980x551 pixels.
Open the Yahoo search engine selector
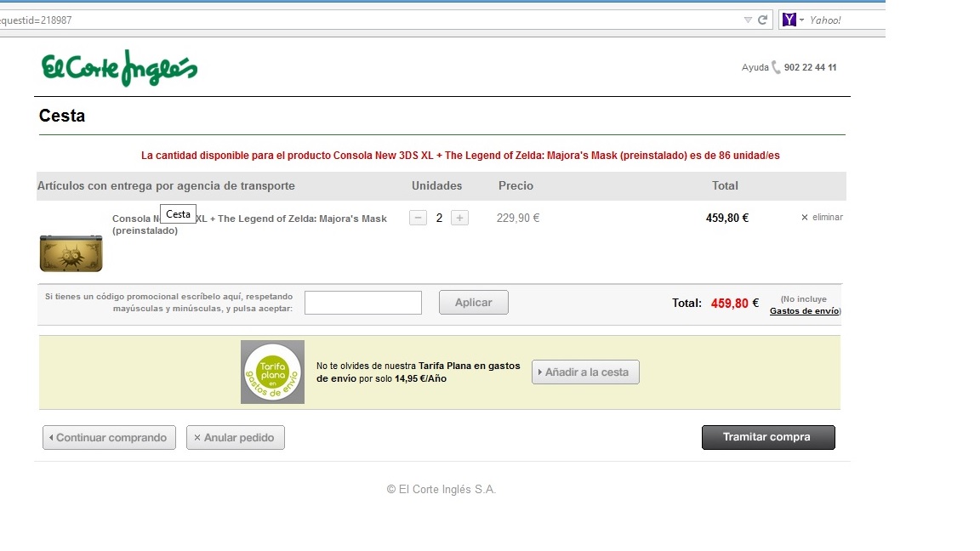pos(793,20)
